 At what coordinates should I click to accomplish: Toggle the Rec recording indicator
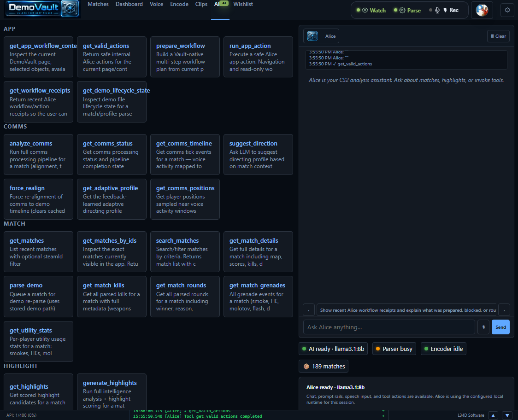(444, 10)
